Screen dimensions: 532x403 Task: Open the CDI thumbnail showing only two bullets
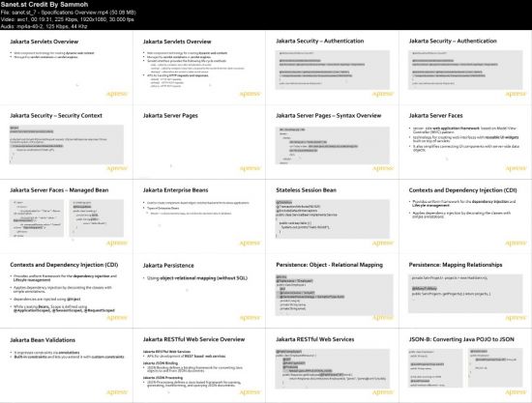click(465, 216)
